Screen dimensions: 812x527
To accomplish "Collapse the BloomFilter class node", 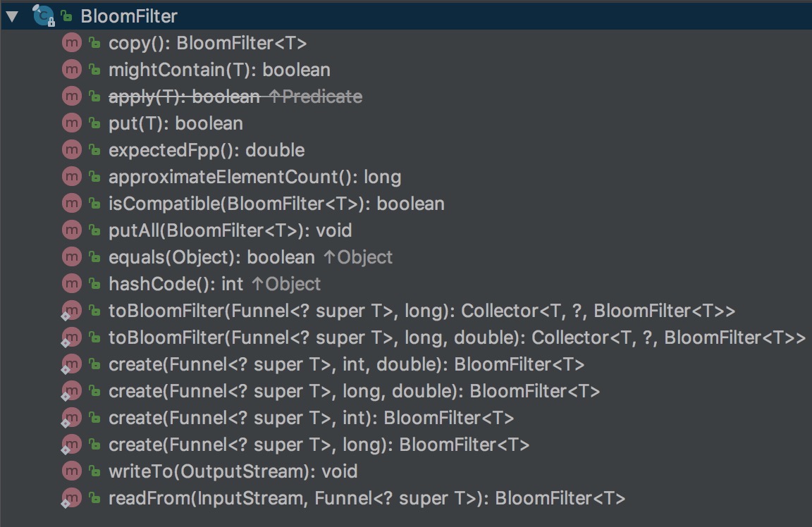I will tap(11, 16).
